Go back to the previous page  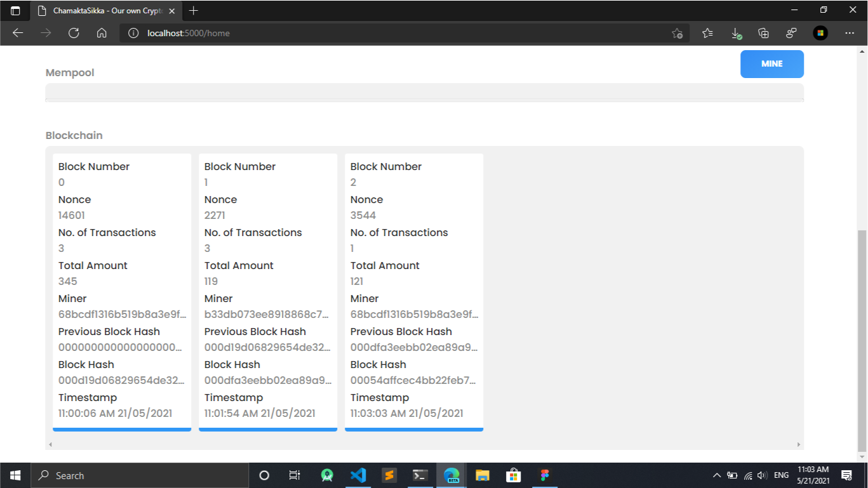(x=18, y=33)
